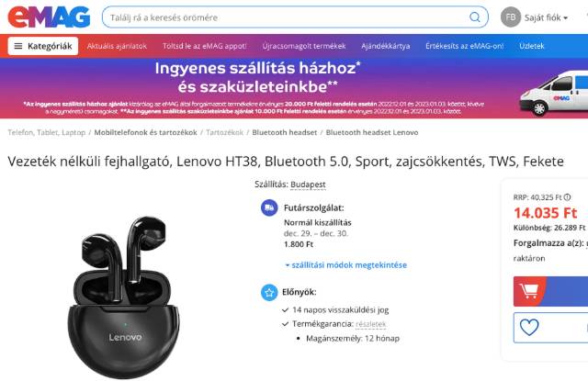Open Újracsomagolt termékek menu item
The image size is (588, 381).
click(304, 46)
